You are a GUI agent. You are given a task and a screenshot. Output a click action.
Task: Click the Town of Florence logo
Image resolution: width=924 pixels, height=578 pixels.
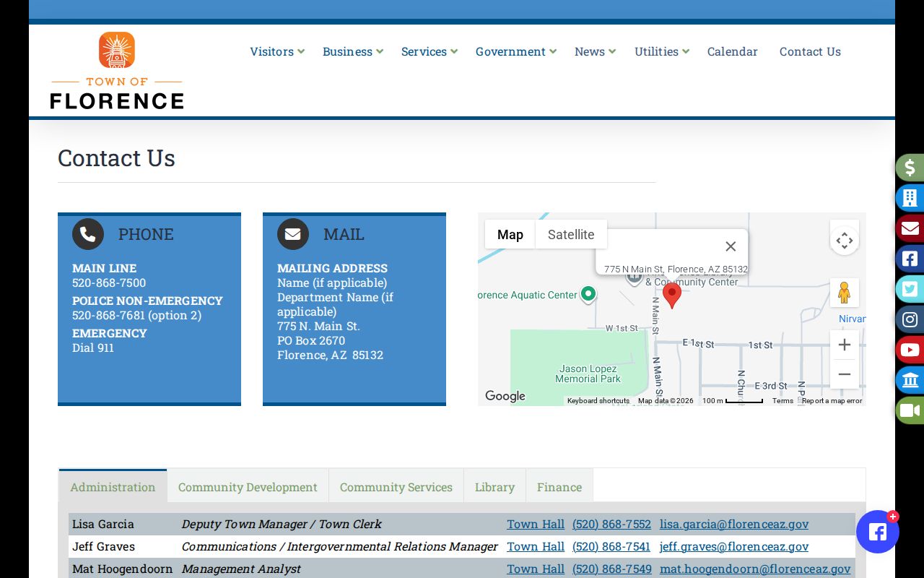click(117, 70)
